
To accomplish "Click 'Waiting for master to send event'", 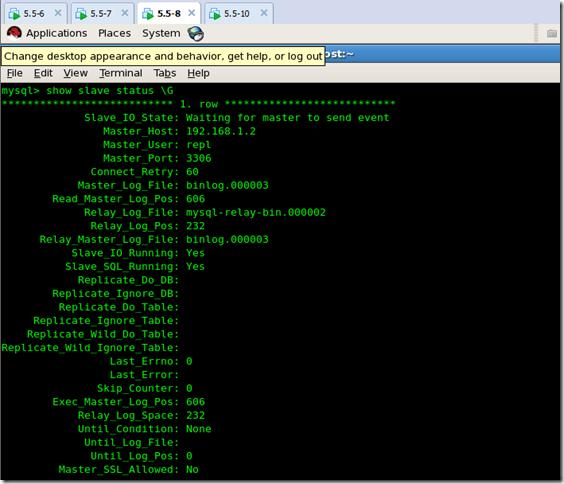I will point(287,118).
